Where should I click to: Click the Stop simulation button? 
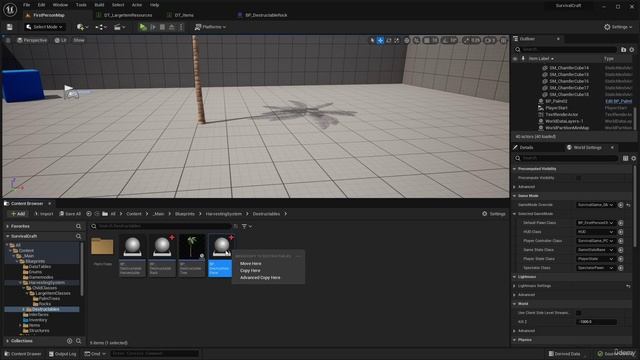pos(162,27)
